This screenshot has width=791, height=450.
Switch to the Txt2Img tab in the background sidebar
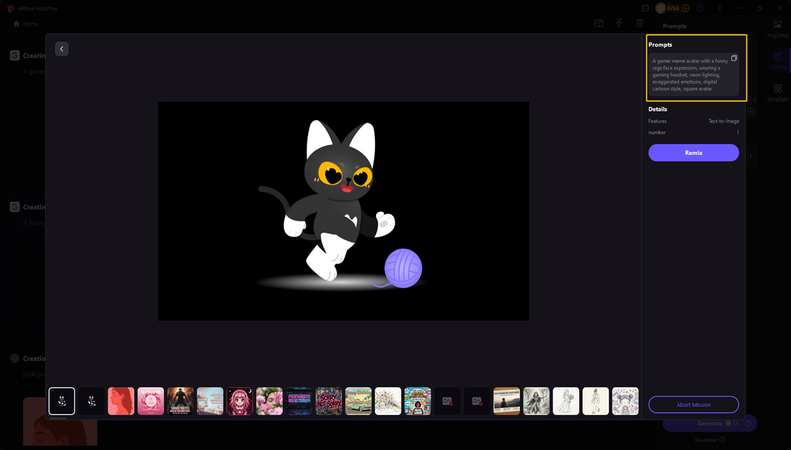(x=777, y=61)
